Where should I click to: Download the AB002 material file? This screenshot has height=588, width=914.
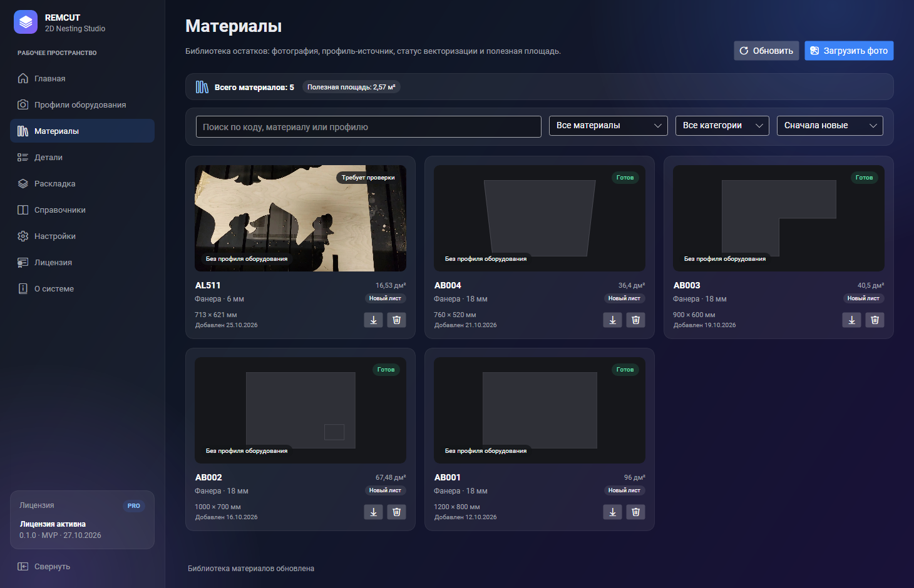(x=374, y=512)
